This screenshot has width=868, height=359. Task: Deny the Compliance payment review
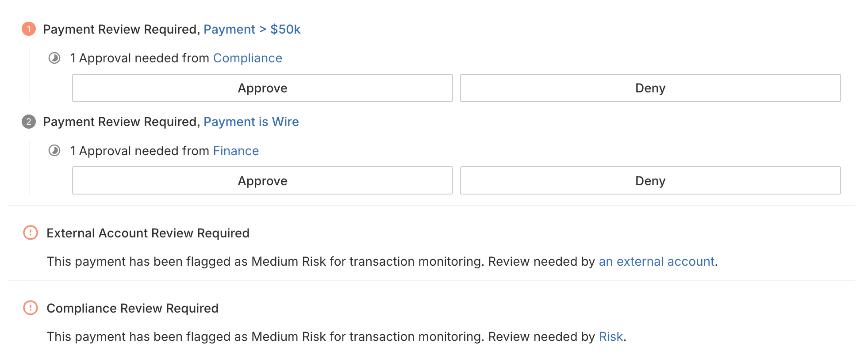click(650, 88)
